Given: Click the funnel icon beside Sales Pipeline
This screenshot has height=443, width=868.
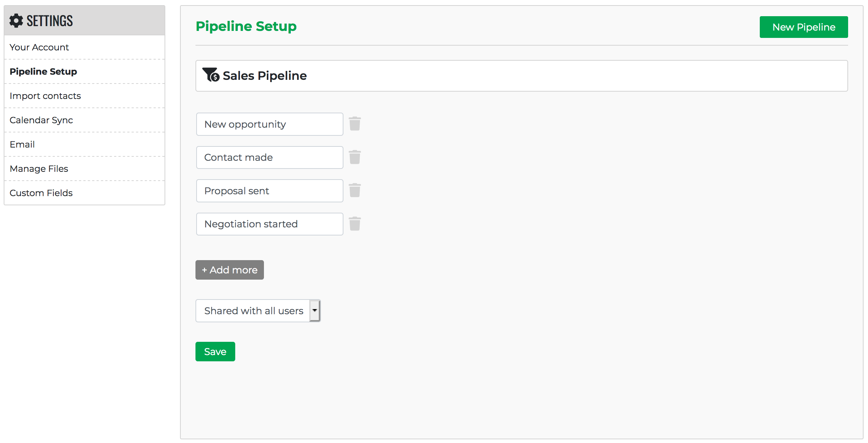Looking at the screenshot, I should click(x=210, y=75).
